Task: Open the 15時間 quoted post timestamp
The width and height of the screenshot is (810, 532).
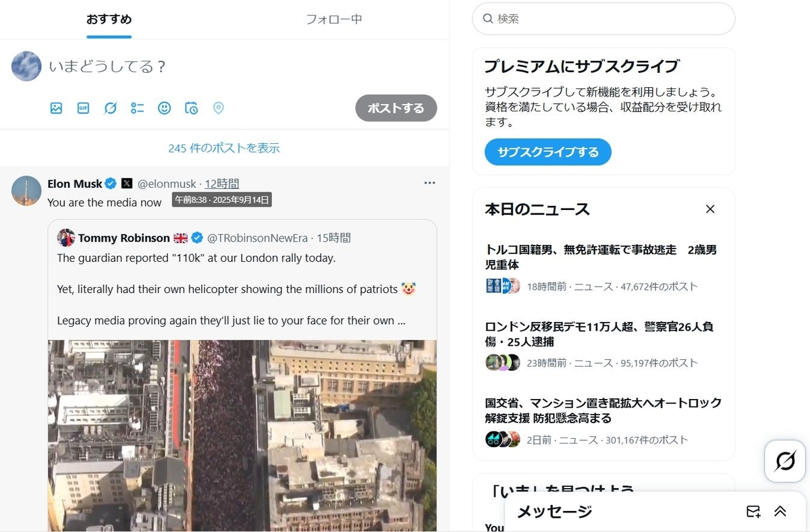Action: click(x=334, y=238)
